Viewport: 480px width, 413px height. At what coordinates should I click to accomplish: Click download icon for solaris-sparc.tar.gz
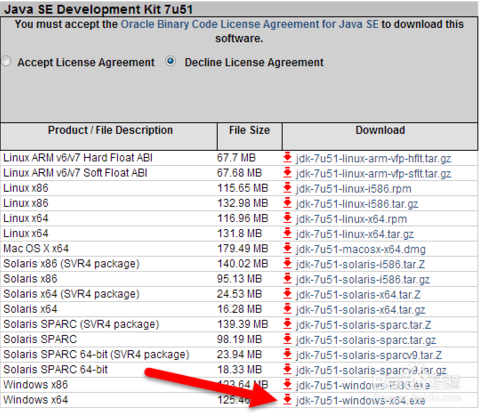pos(287,339)
